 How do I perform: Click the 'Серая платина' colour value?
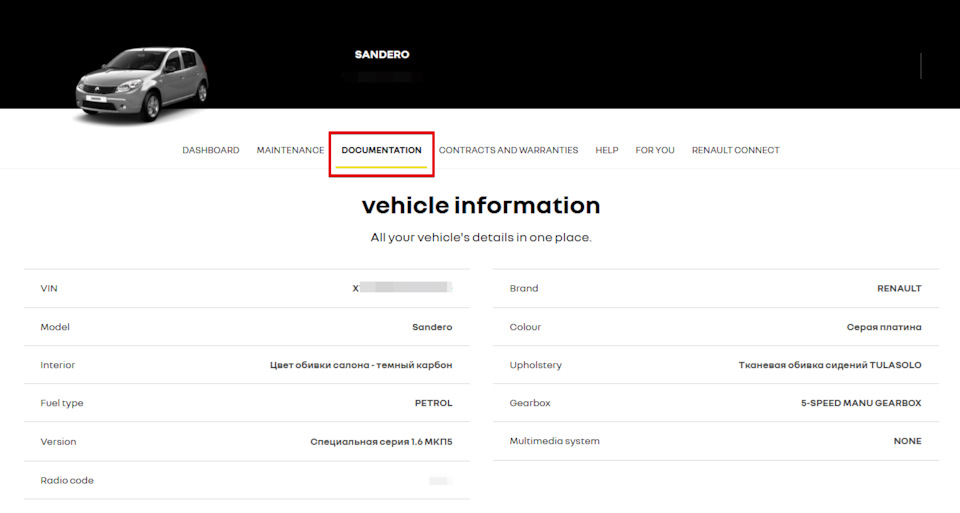click(884, 327)
